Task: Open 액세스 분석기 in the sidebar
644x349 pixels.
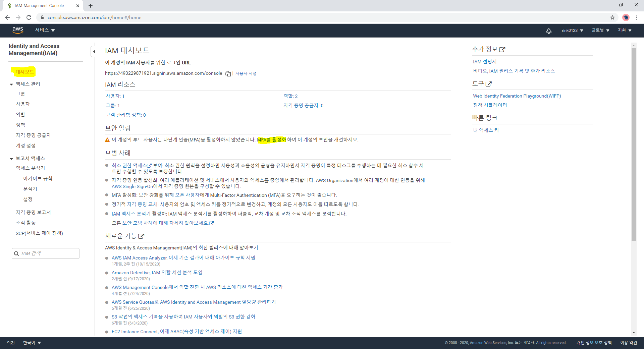Action: point(30,168)
